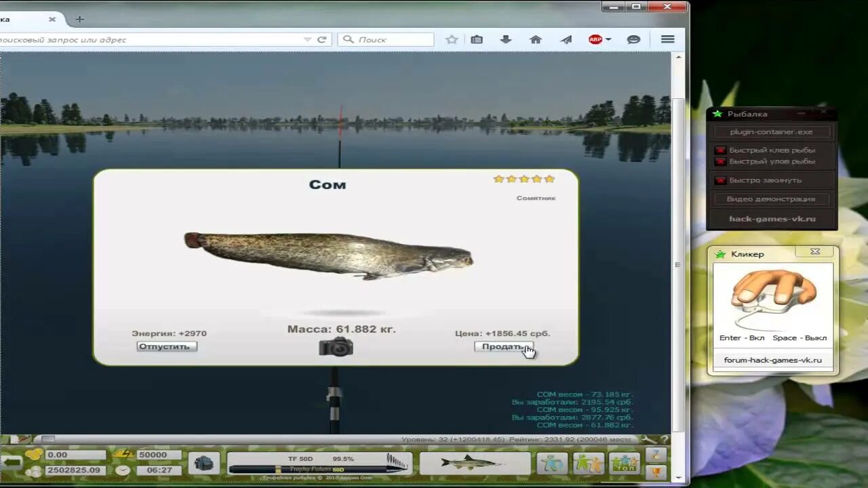This screenshot has height=488, width=868.
Task: Click the Энергия: +2970 text
Action: 169,333
